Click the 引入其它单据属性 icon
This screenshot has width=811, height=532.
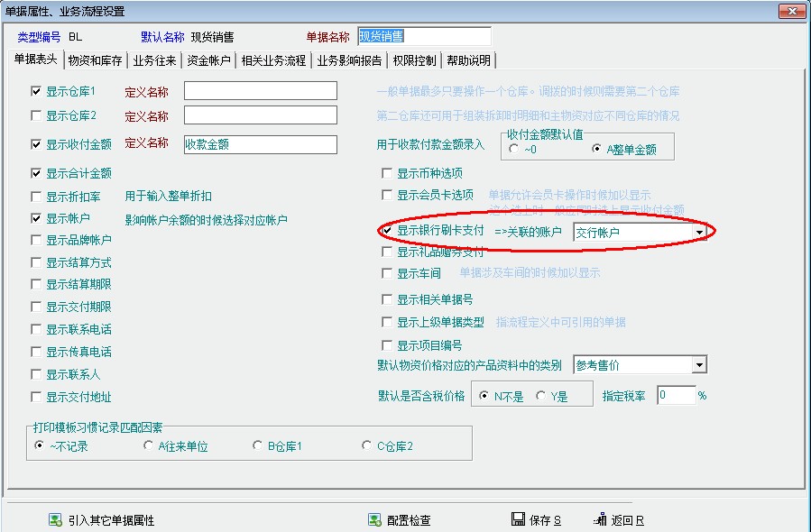point(55,520)
